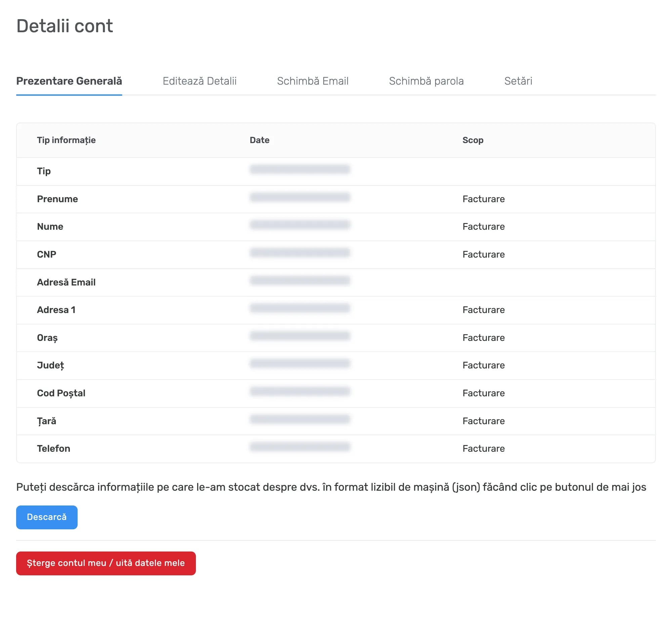Click the Scop column header
Screen dimensions: 672x618
(473, 140)
